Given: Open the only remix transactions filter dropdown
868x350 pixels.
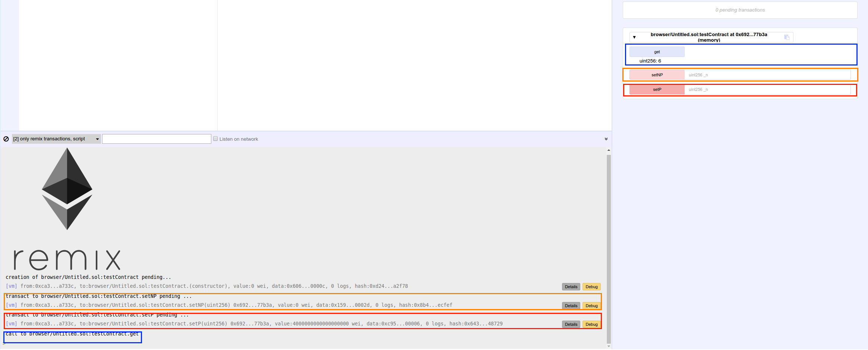Looking at the screenshot, I should pyautogui.click(x=56, y=139).
